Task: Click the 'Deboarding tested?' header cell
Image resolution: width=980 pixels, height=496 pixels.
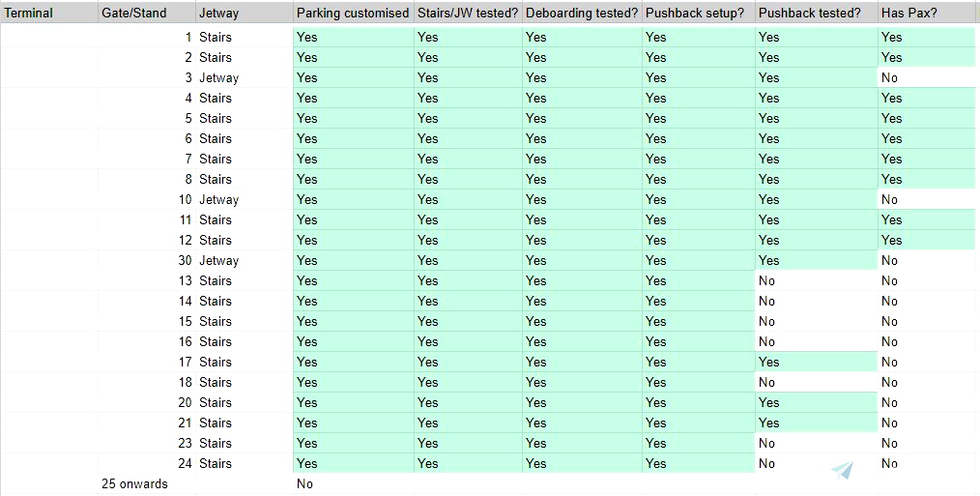Action: point(581,14)
